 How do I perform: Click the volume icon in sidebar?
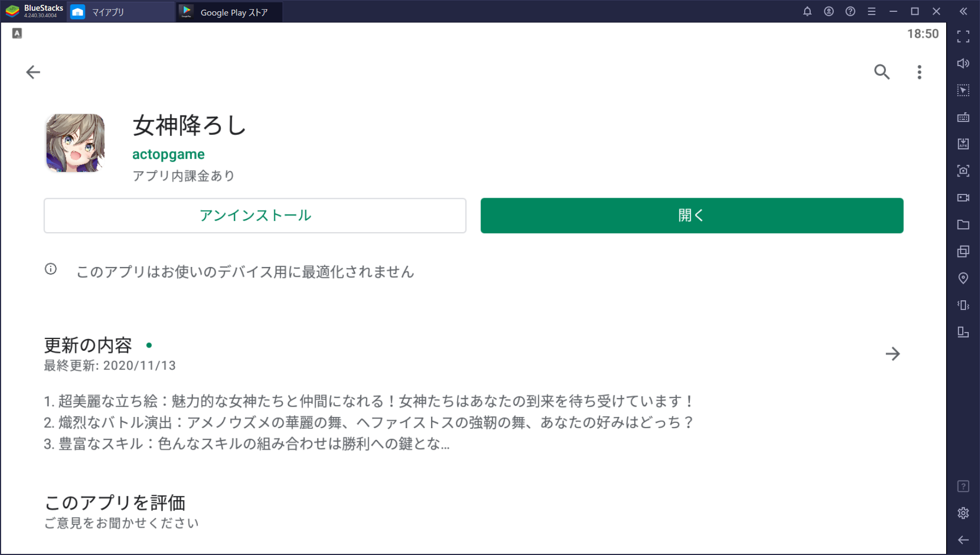click(963, 63)
